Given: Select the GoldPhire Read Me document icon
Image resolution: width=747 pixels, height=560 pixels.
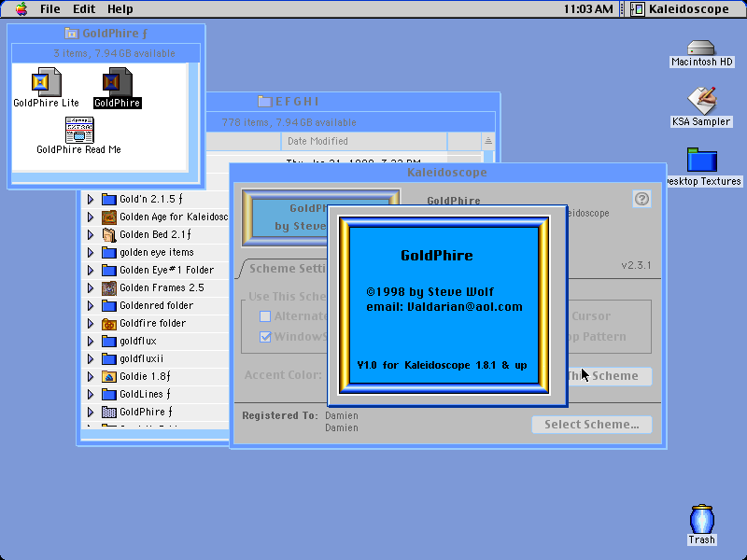Looking at the screenshot, I should (x=79, y=130).
